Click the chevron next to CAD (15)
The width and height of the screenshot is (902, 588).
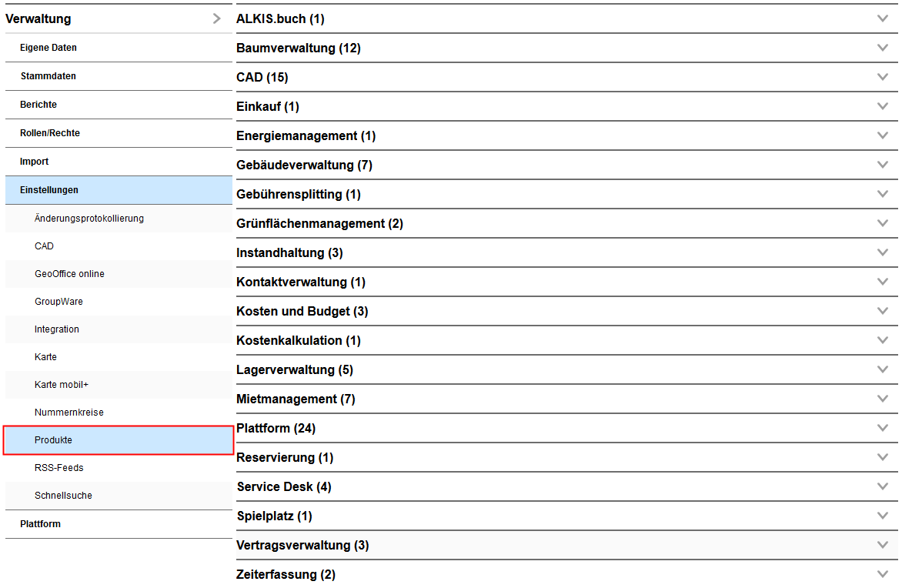point(882,77)
